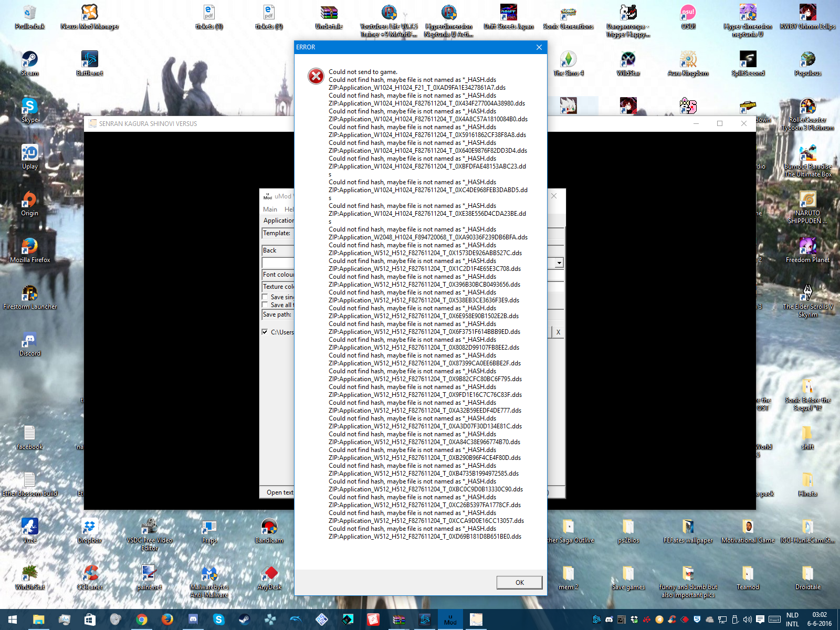Open the Discord desktop icon

tap(29, 341)
